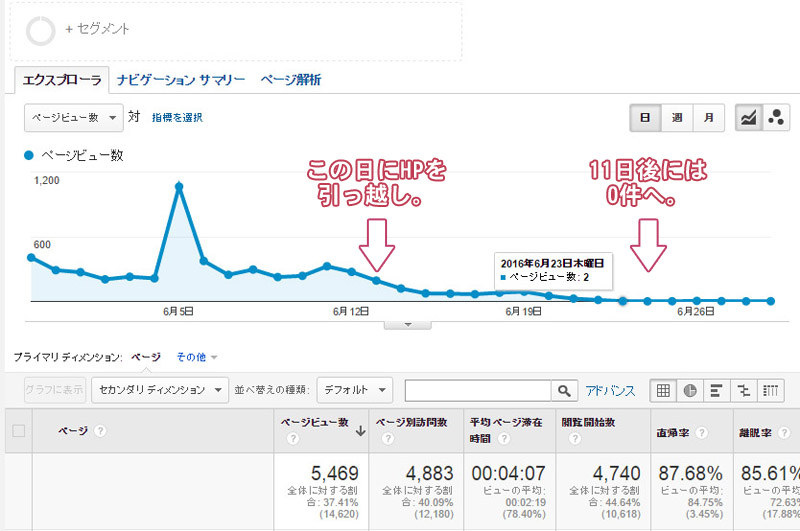The height and width of the screenshot is (531, 800).
Task: Select the 週 (week) granularity button
Action: click(x=677, y=118)
